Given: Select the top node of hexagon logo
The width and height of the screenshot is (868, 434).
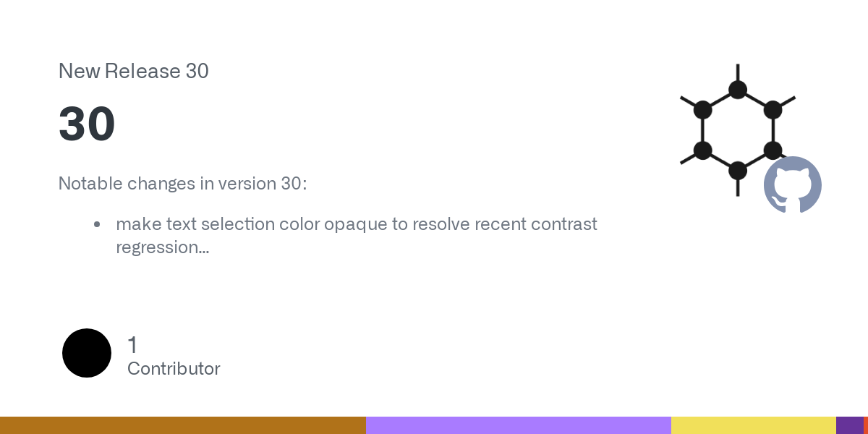Looking at the screenshot, I should 738,90.
